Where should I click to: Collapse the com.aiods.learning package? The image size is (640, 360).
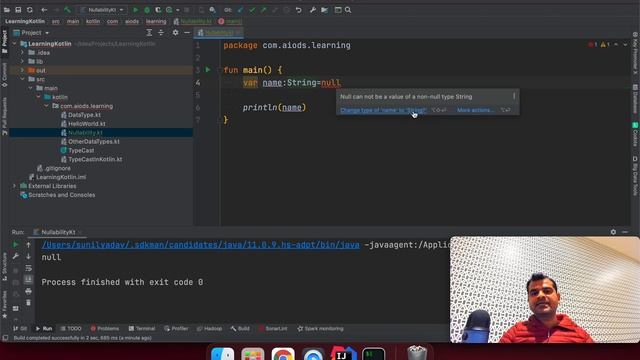coord(47,106)
